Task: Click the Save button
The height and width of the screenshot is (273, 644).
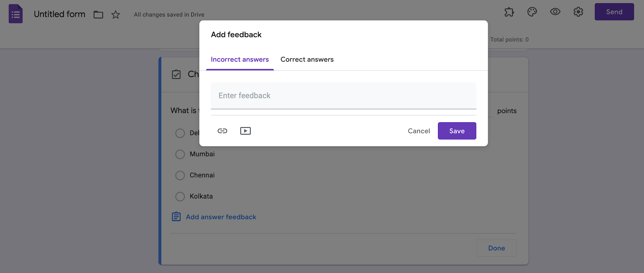Action: pyautogui.click(x=457, y=131)
